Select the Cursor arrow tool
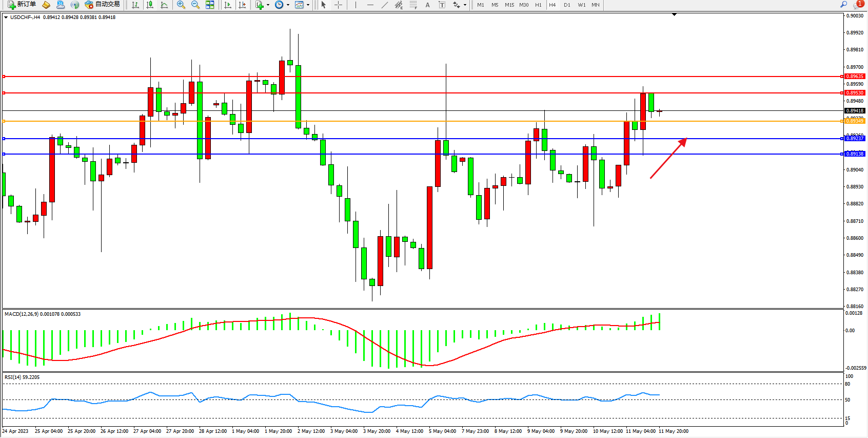Image resolution: width=868 pixels, height=438 pixels. point(324,5)
